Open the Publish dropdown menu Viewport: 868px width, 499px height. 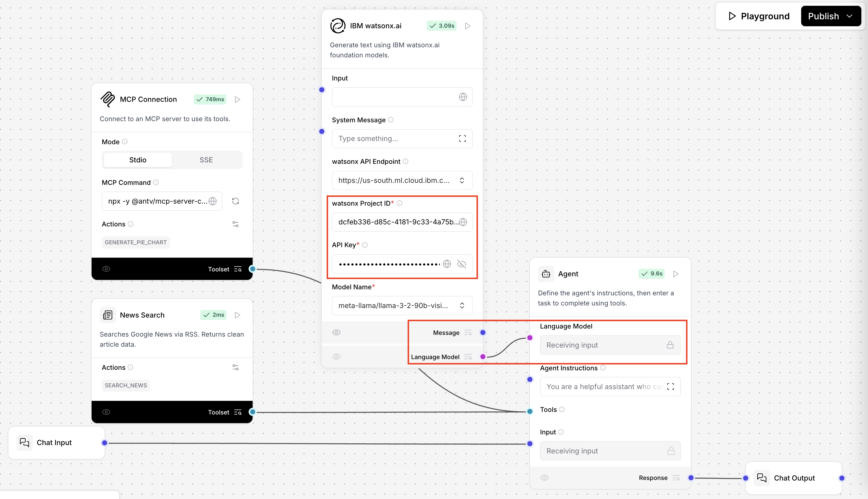(831, 16)
